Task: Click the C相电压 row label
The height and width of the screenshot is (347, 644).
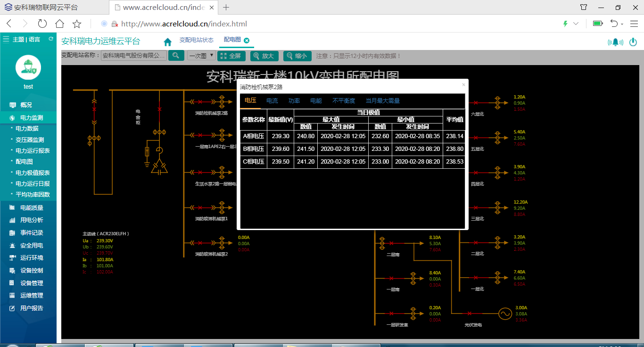Action: pos(254,162)
